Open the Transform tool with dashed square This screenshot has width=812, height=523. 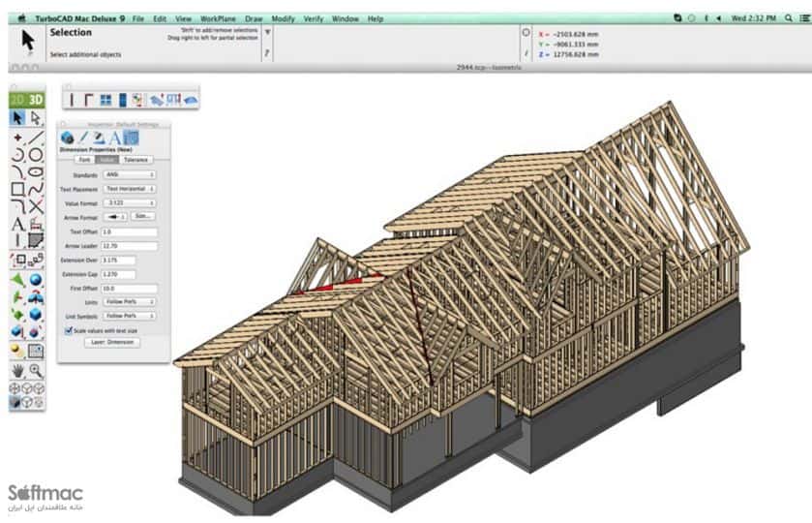[17, 260]
